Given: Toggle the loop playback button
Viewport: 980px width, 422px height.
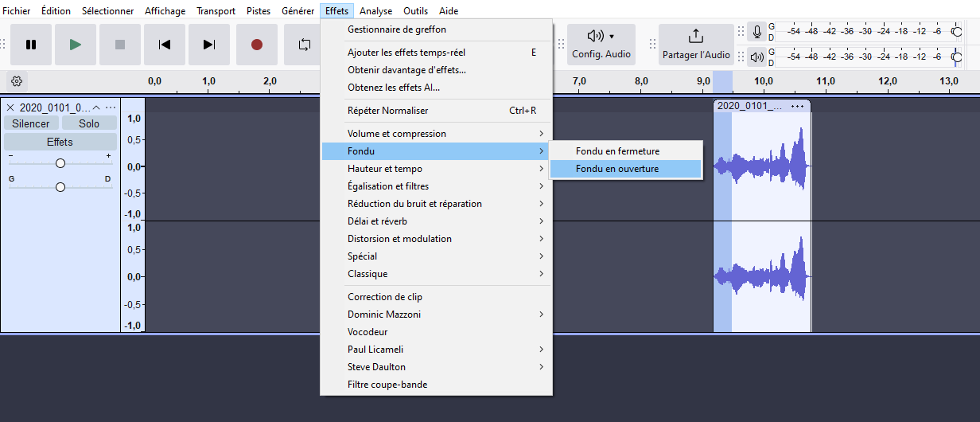Looking at the screenshot, I should (304, 45).
